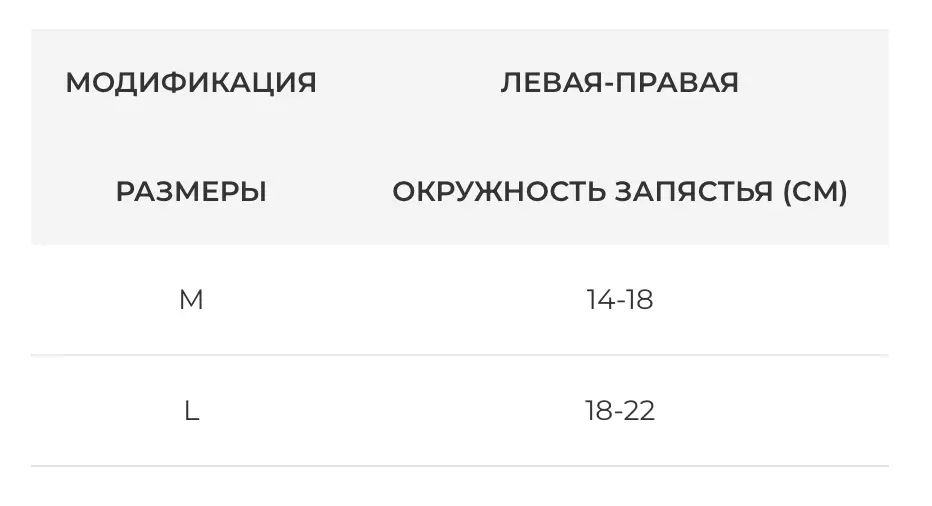Screen dimensions: 932x506
Task: Click the gray area between МОДИФИКАЦИЯ and РАЗМЕРЫ
Action: pos(191,137)
